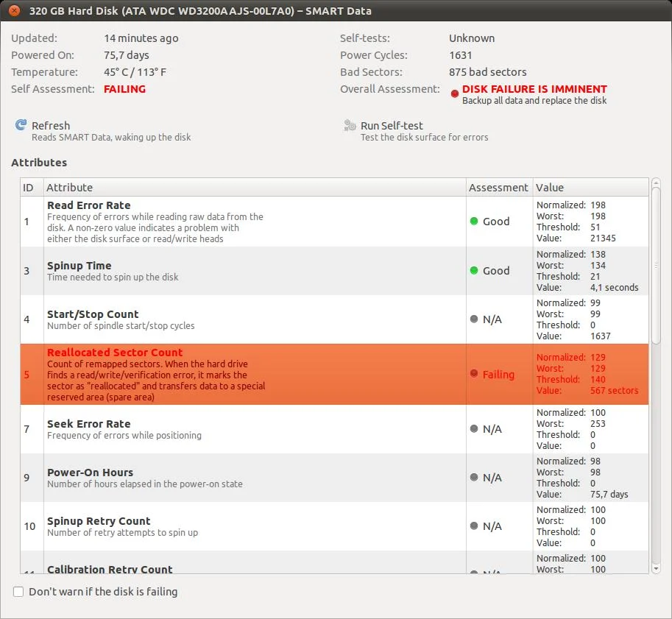Click the scrollbar down arrow
The image size is (672, 619).
[656, 569]
